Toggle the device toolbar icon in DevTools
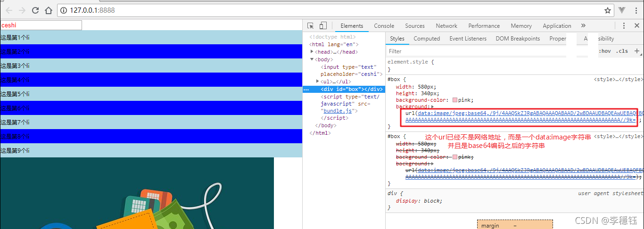644x229 pixels. 323,25
